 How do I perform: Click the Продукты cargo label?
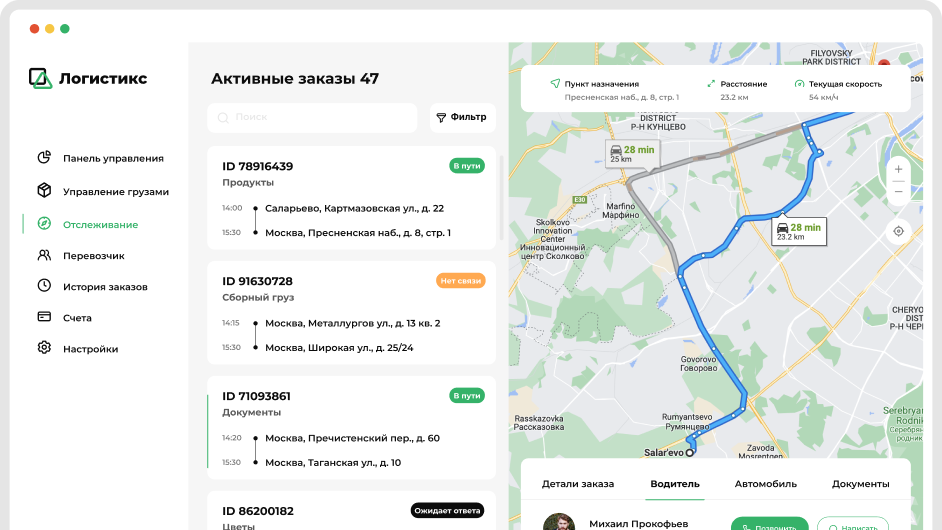248,183
